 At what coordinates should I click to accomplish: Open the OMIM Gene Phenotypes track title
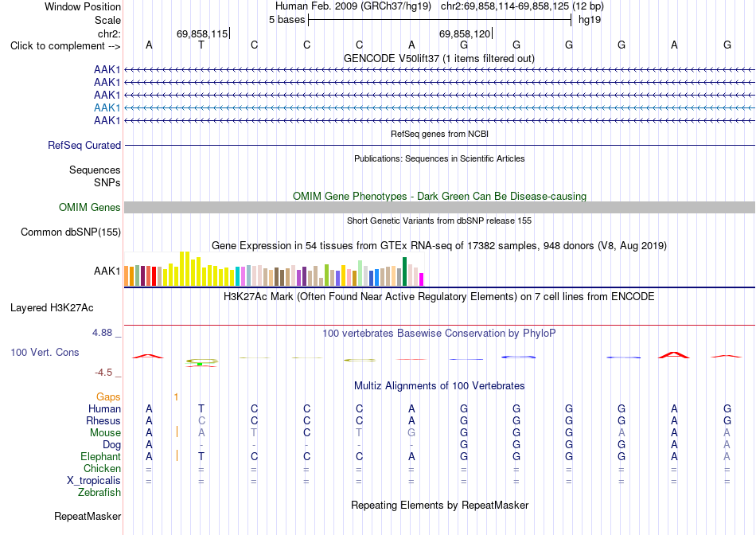coord(439,197)
